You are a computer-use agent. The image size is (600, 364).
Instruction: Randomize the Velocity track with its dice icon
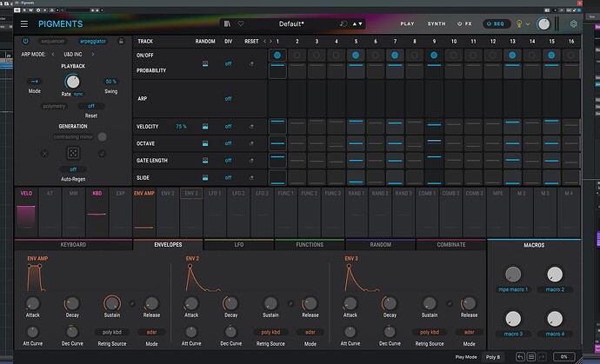[205, 127]
